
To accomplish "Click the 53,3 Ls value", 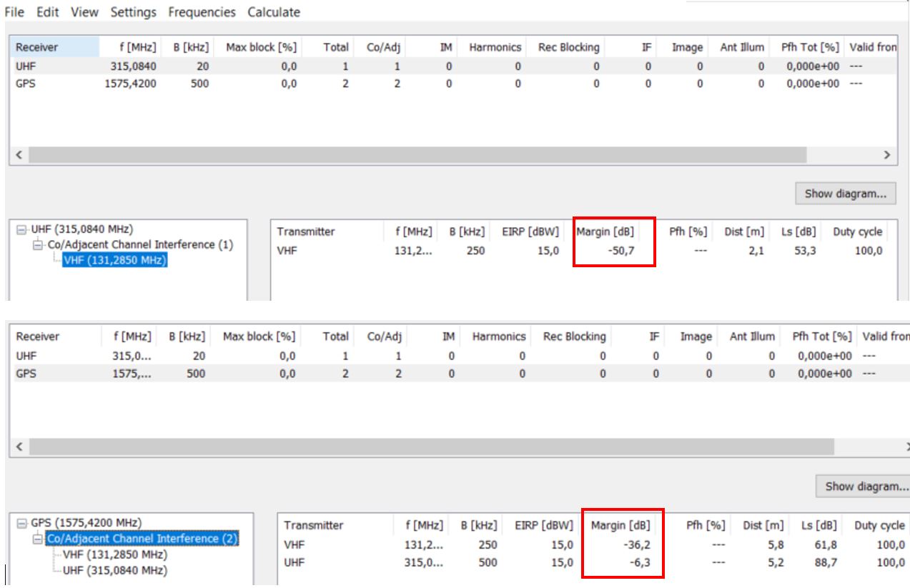I will click(x=806, y=251).
